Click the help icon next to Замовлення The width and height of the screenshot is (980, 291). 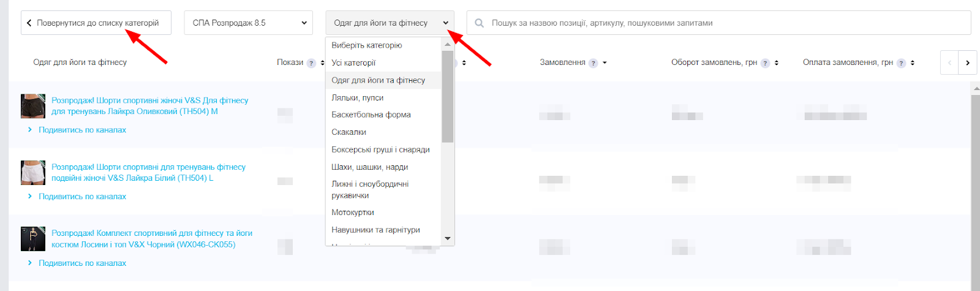click(593, 63)
